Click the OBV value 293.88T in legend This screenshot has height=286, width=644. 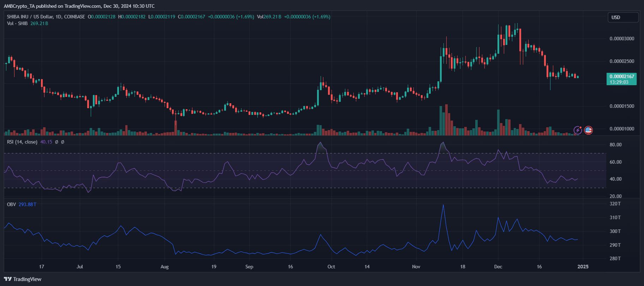(x=27, y=204)
